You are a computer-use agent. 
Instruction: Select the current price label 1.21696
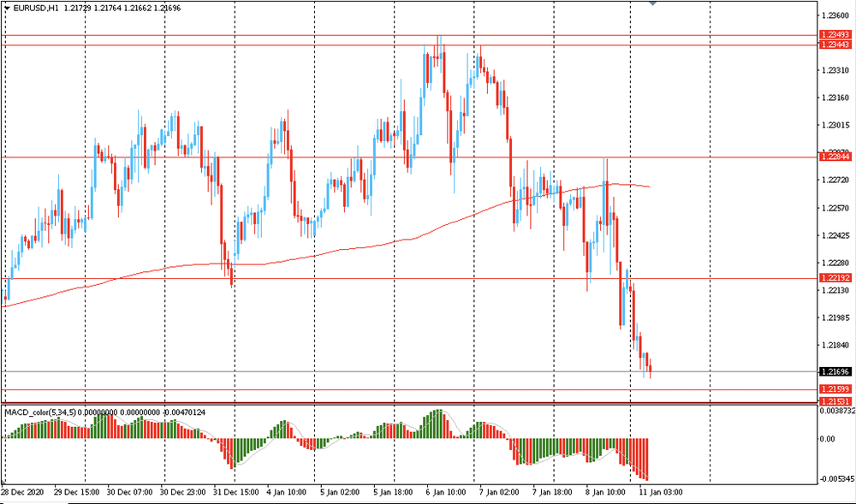[835, 371]
